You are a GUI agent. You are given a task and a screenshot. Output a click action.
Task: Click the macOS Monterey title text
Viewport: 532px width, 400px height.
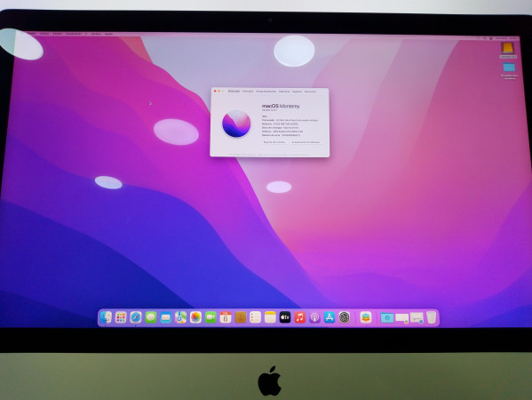pos(281,106)
